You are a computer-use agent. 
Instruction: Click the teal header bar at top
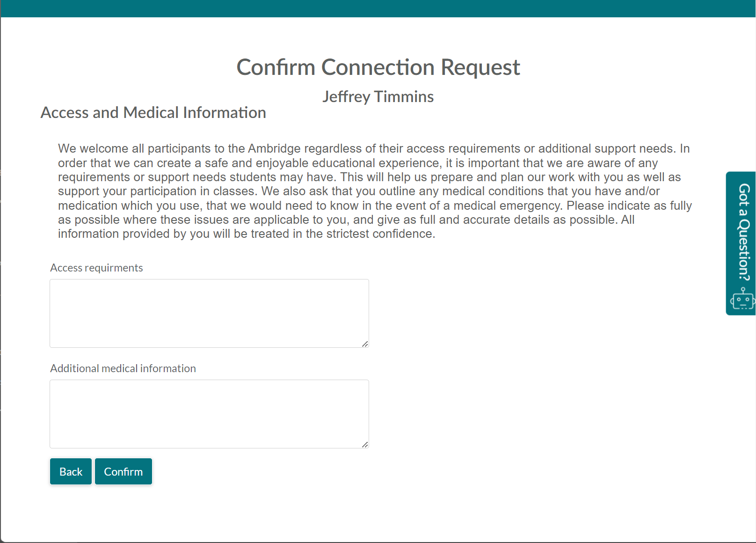coord(378,8)
